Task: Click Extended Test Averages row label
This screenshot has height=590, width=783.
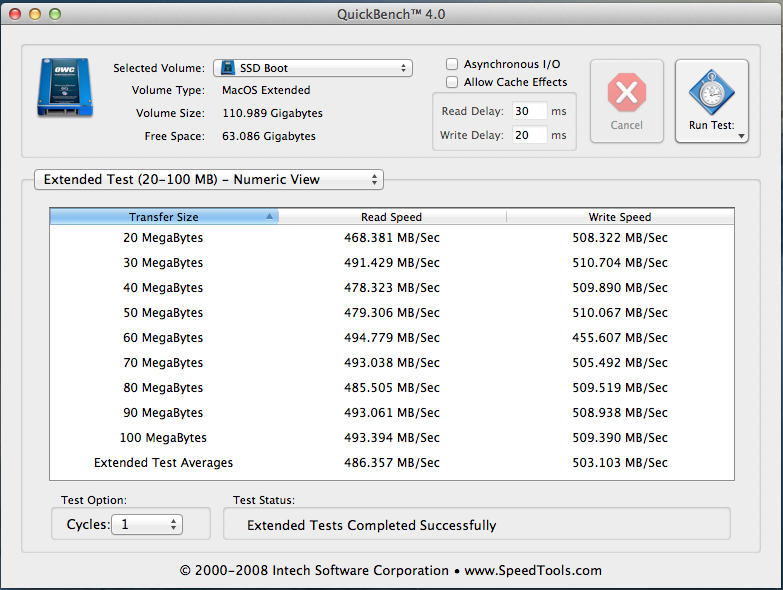Action: pos(163,462)
